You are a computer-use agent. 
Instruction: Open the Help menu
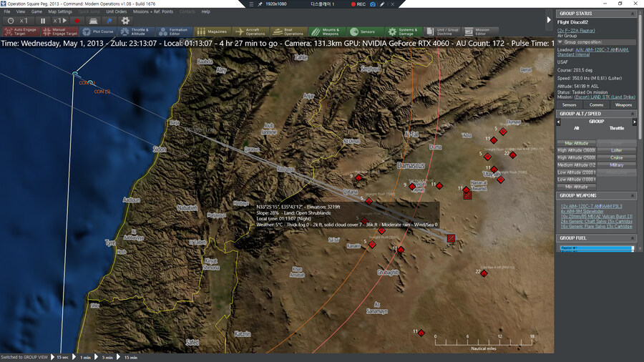[x=206, y=11]
